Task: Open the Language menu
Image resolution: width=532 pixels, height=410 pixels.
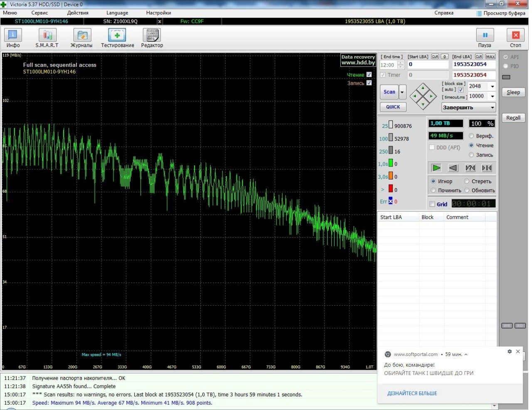Action: 117,13
